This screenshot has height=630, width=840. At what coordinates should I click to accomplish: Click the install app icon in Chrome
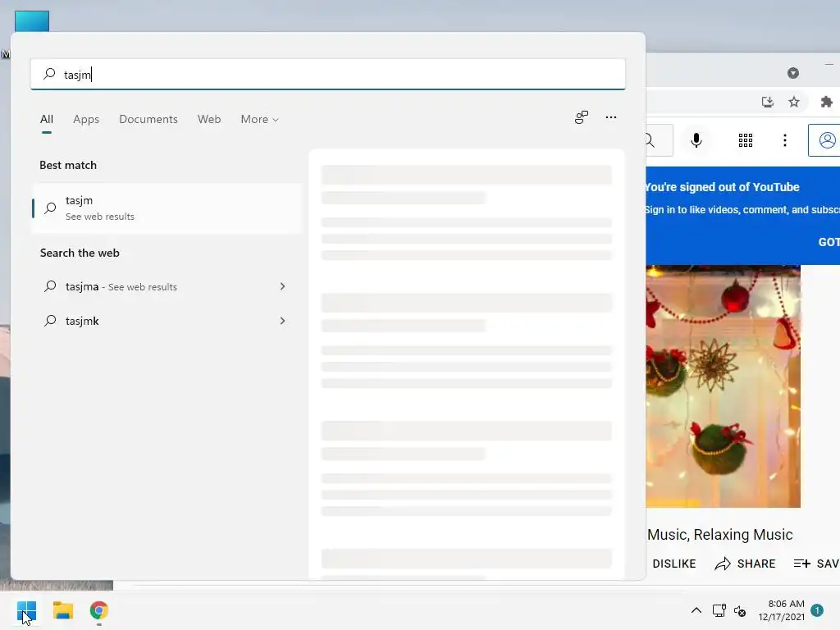coord(767,102)
